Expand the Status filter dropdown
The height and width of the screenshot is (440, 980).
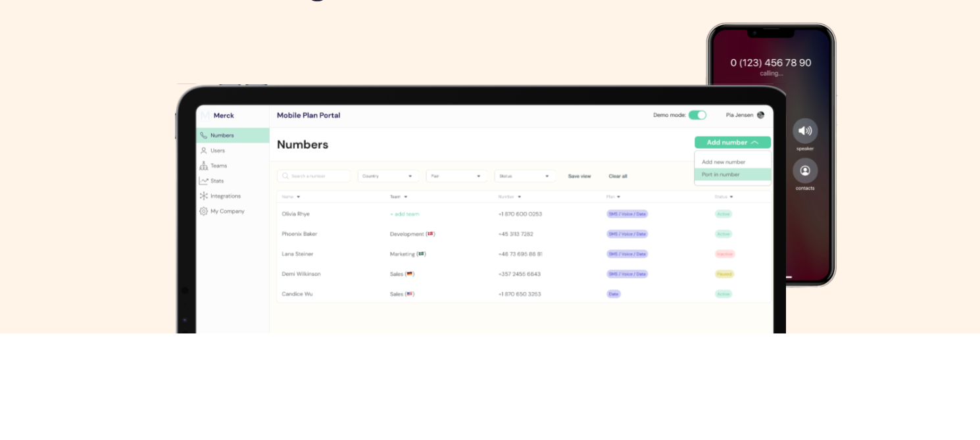[525, 176]
